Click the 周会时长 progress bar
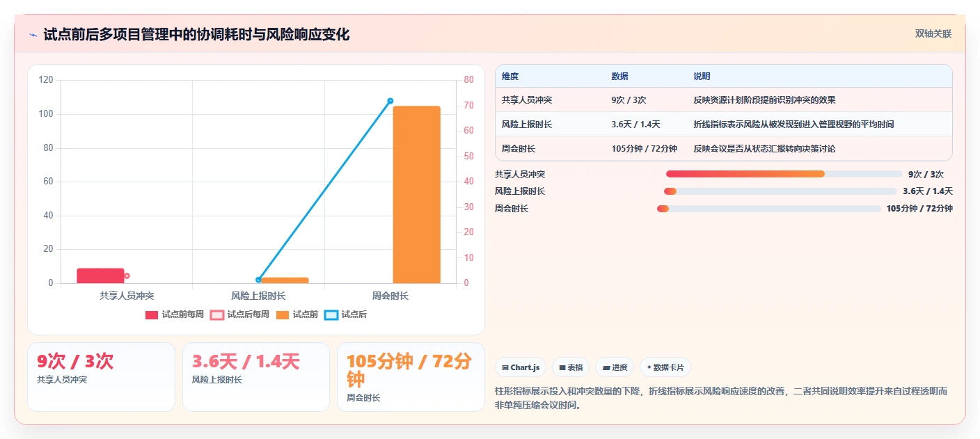This screenshot has height=439, width=980. point(769,209)
